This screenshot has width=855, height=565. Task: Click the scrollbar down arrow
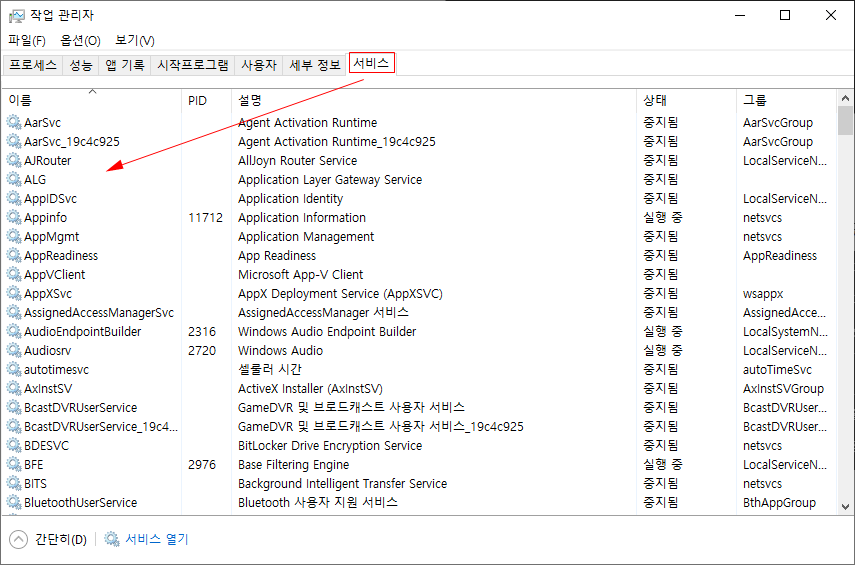845,507
